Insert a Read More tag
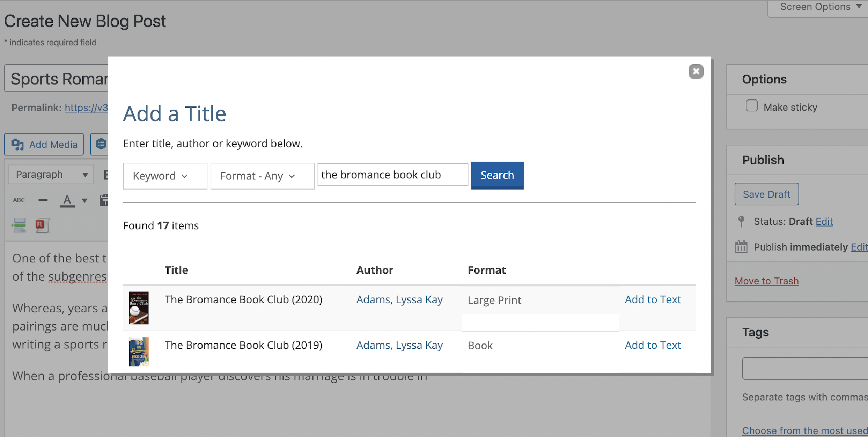The image size is (868, 437). [19, 225]
